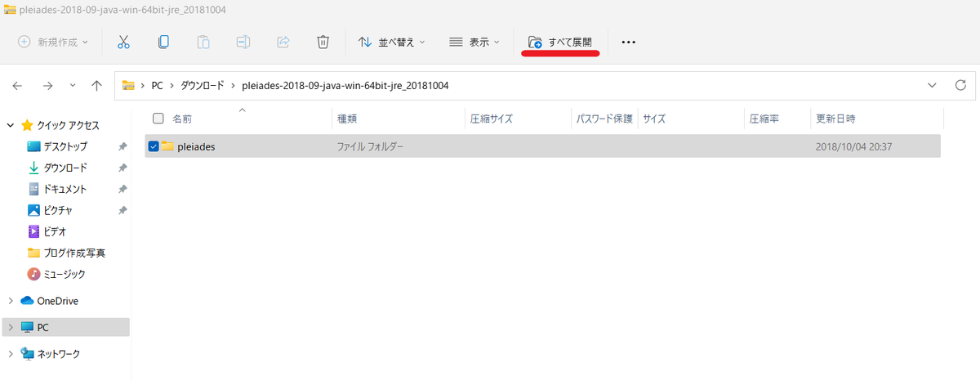Screen dimensions: 980x381
Task: Expand the address bar history dropdown
Action: (x=932, y=85)
